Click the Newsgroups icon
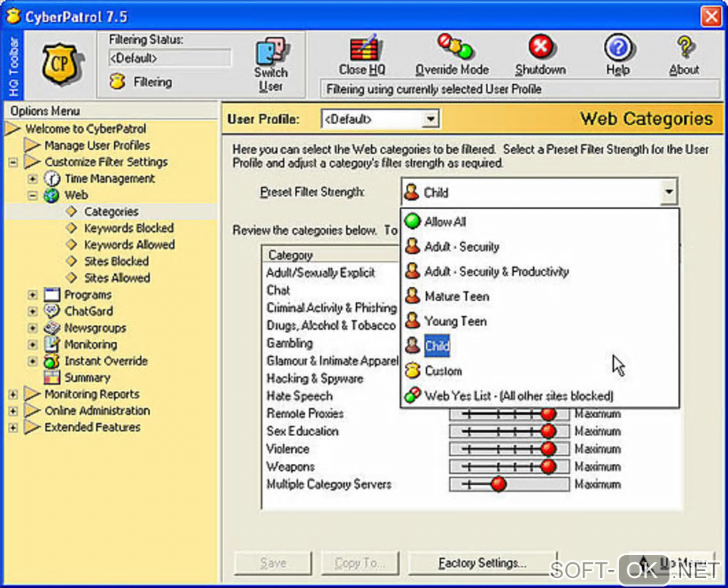The width and height of the screenshot is (728, 588). tap(52, 328)
